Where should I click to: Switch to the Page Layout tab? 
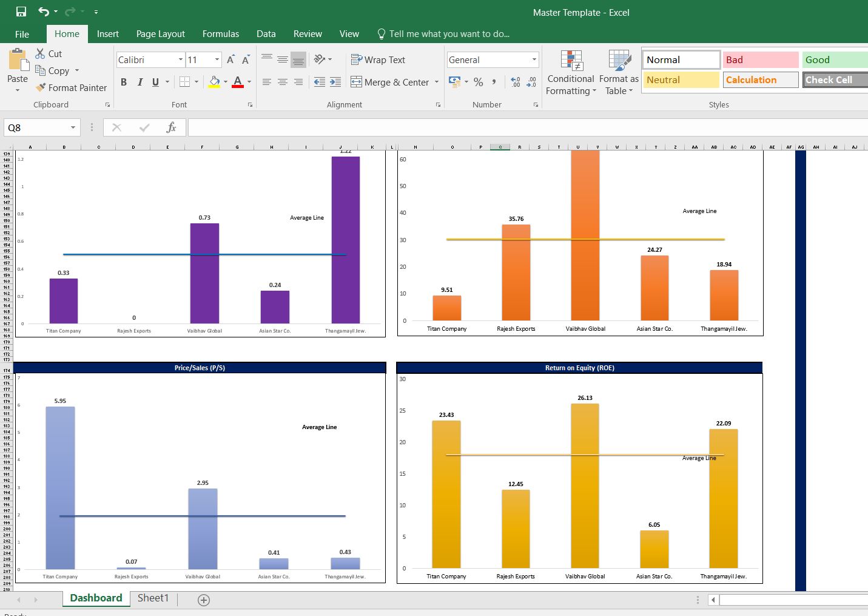(161, 34)
